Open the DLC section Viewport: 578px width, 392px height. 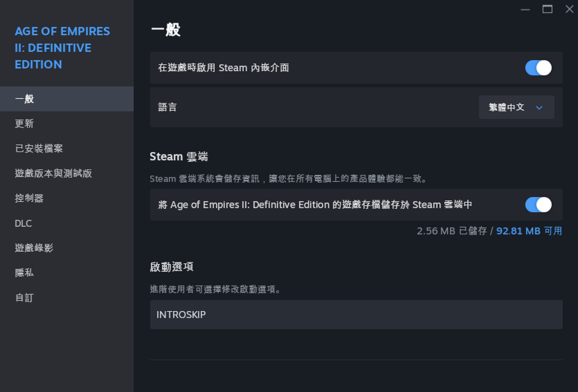[67, 223]
